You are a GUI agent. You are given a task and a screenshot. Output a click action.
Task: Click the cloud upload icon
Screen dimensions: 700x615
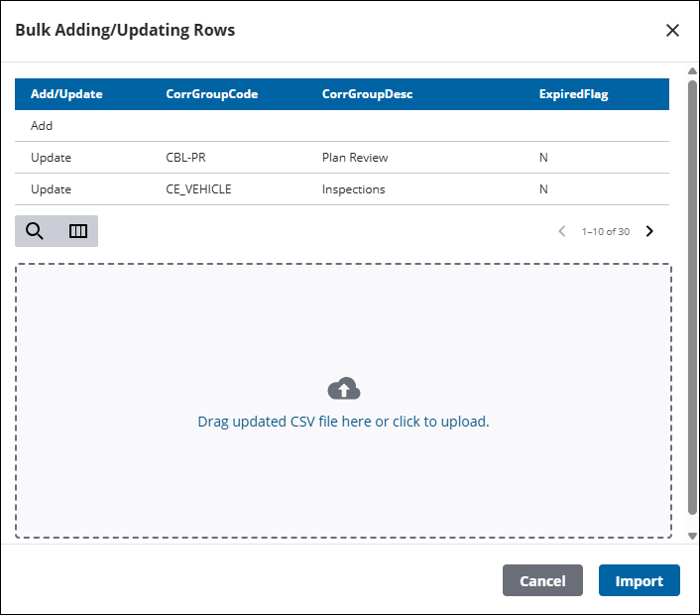point(344,389)
